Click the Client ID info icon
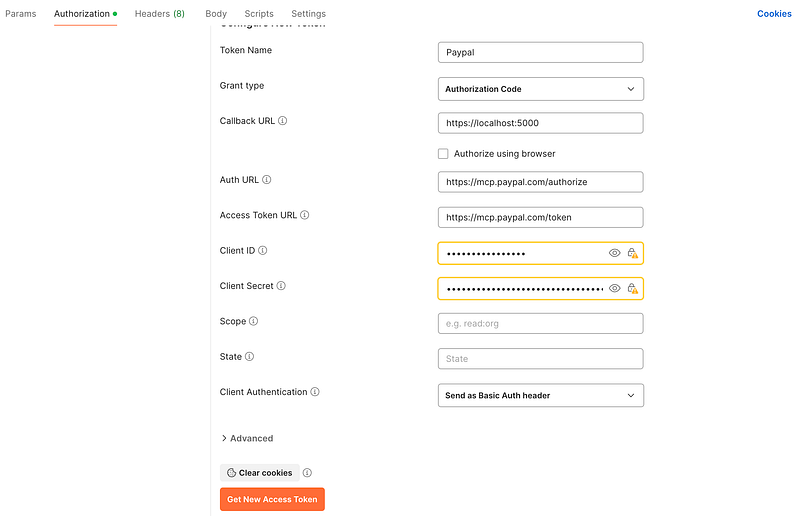This screenshot has height=516, width=800. tap(262, 251)
